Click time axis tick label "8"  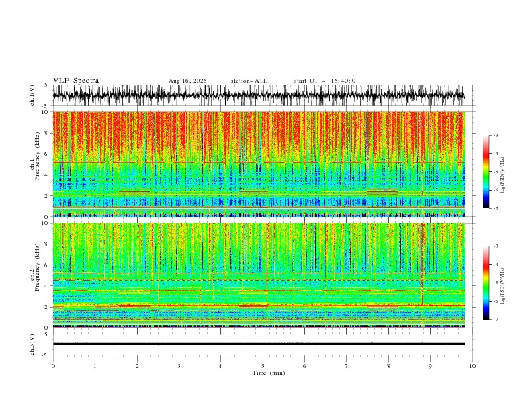pos(388,366)
